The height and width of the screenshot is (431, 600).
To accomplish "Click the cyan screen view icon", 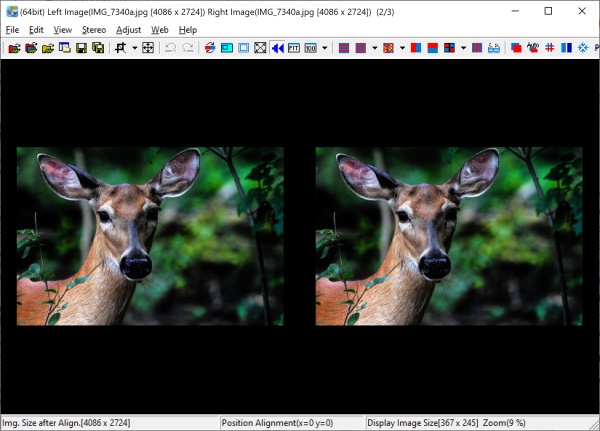I will point(227,48).
